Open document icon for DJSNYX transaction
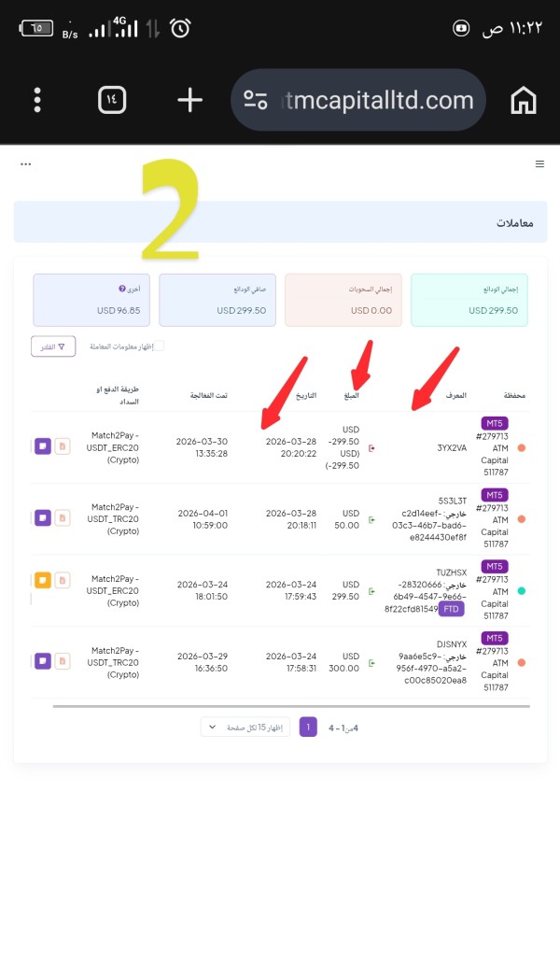 [x=62, y=661]
